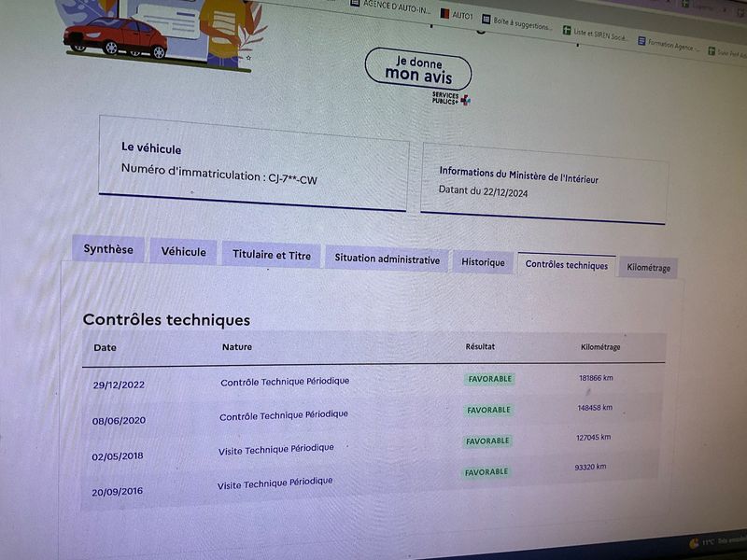Screen dimensions: 747x560
Task: Open the AGENCE D'AUTO-IN... bookmark
Action: [390, 7]
